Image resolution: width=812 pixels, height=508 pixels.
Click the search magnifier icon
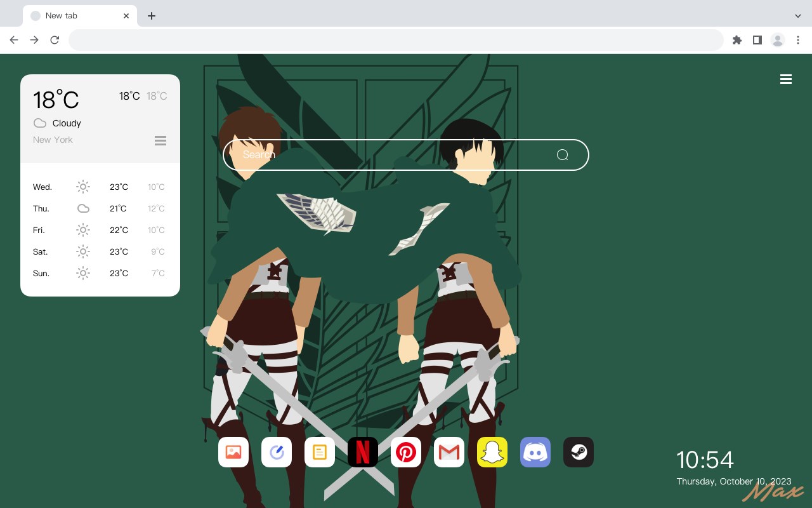[x=563, y=155]
